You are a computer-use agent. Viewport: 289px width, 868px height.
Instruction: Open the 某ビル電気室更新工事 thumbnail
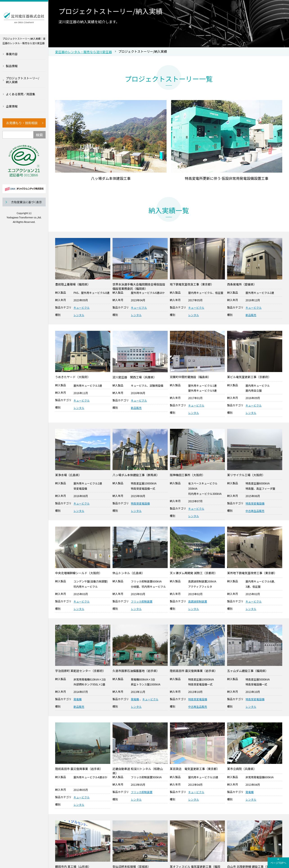[255, 351]
